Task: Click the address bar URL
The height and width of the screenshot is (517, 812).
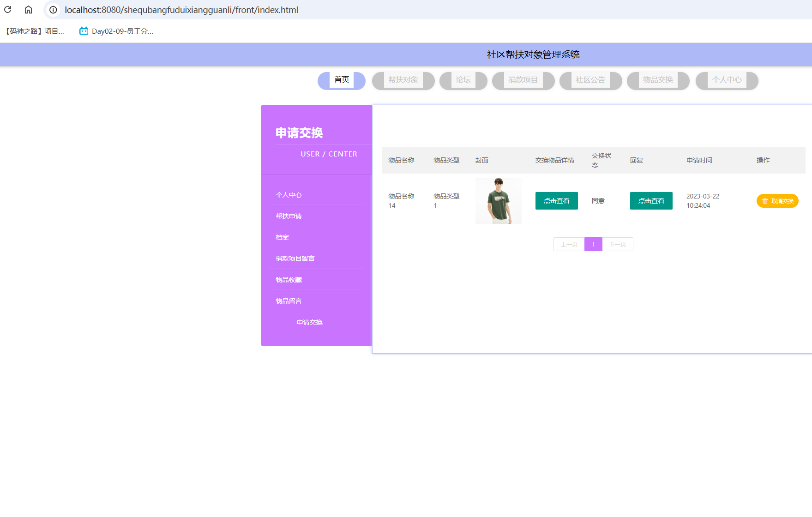Action: click(181, 10)
